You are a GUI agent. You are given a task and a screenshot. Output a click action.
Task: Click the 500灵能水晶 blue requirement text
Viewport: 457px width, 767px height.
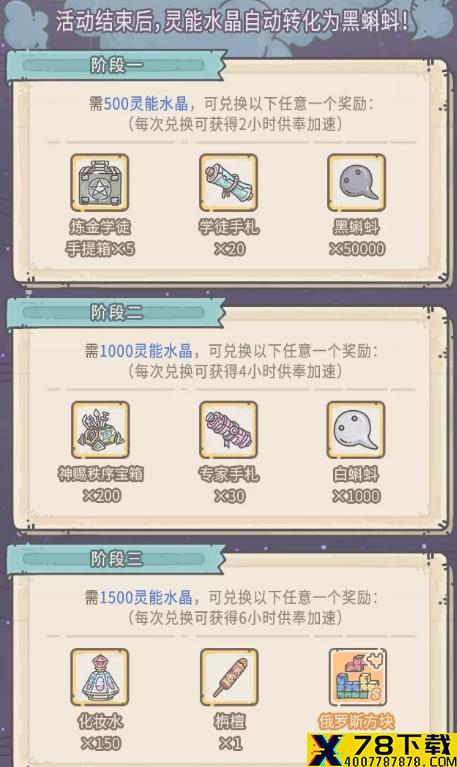tap(146, 103)
